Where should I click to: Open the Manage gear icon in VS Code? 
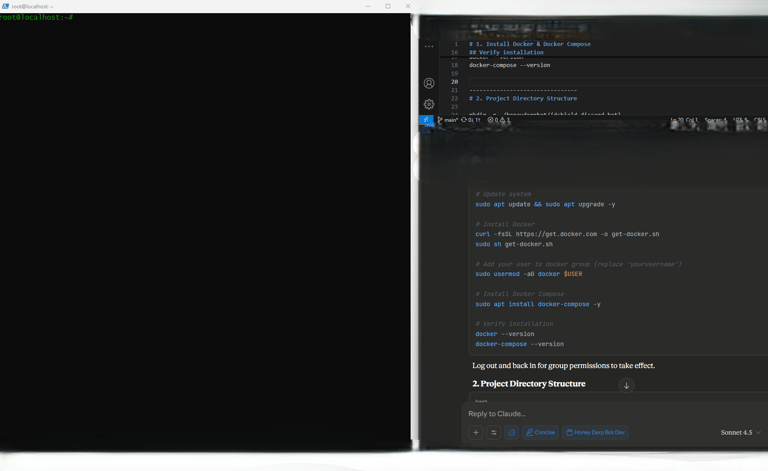click(429, 104)
